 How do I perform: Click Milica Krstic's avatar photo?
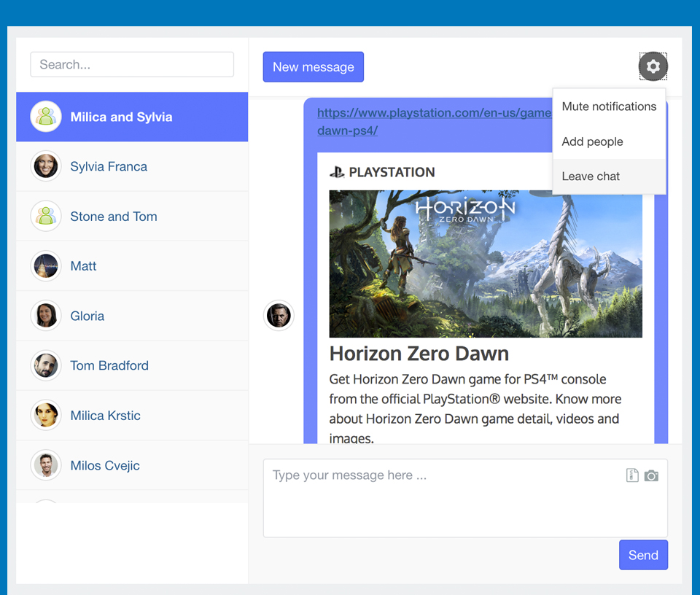[45, 415]
